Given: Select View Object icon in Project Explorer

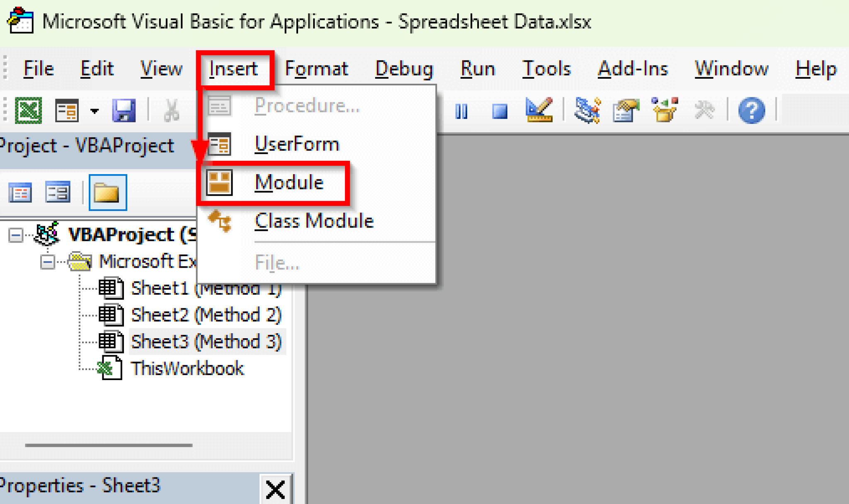Looking at the screenshot, I should pos(58,192).
